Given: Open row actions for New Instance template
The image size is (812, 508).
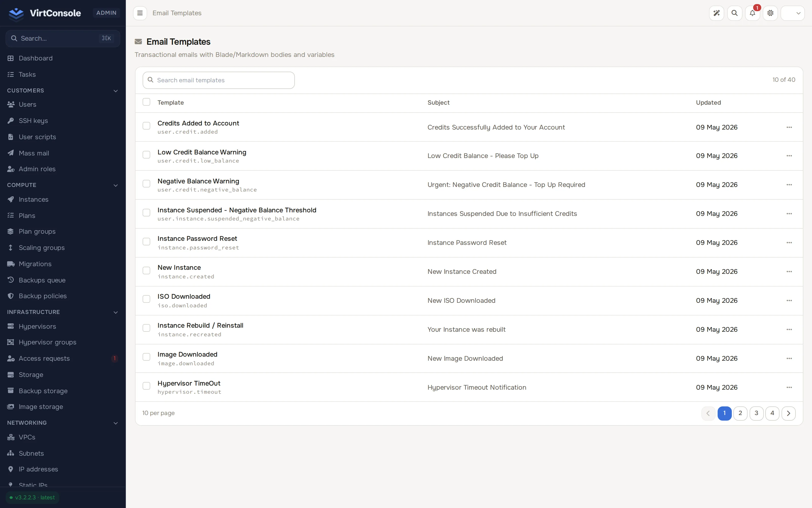Looking at the screenshot, I should pyautogui.click(x=789, y=272).
